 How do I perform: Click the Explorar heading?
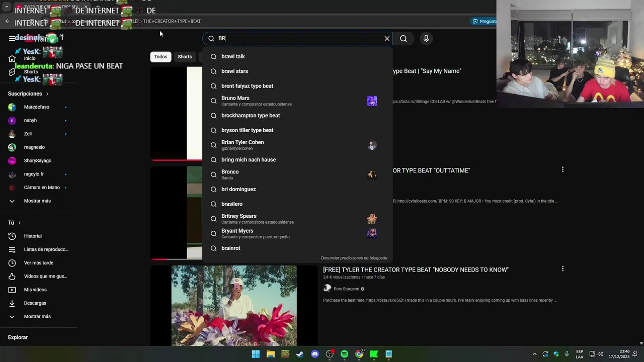[x=18, y=337]
